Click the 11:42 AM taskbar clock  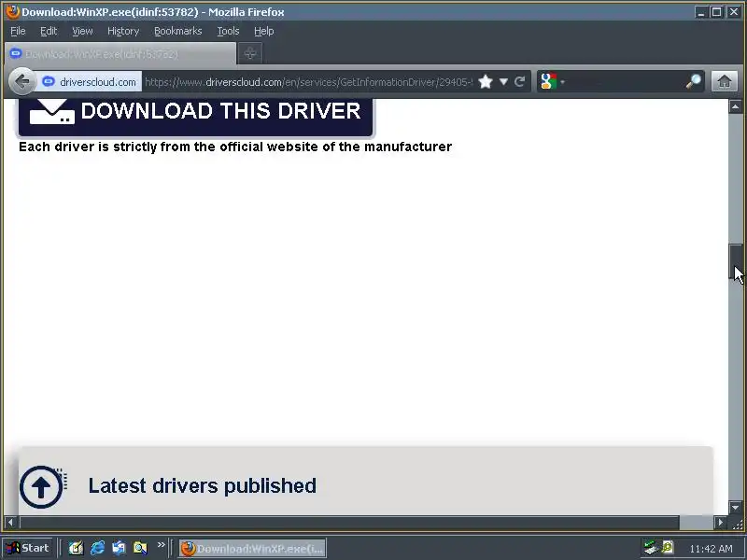[711, 549]
